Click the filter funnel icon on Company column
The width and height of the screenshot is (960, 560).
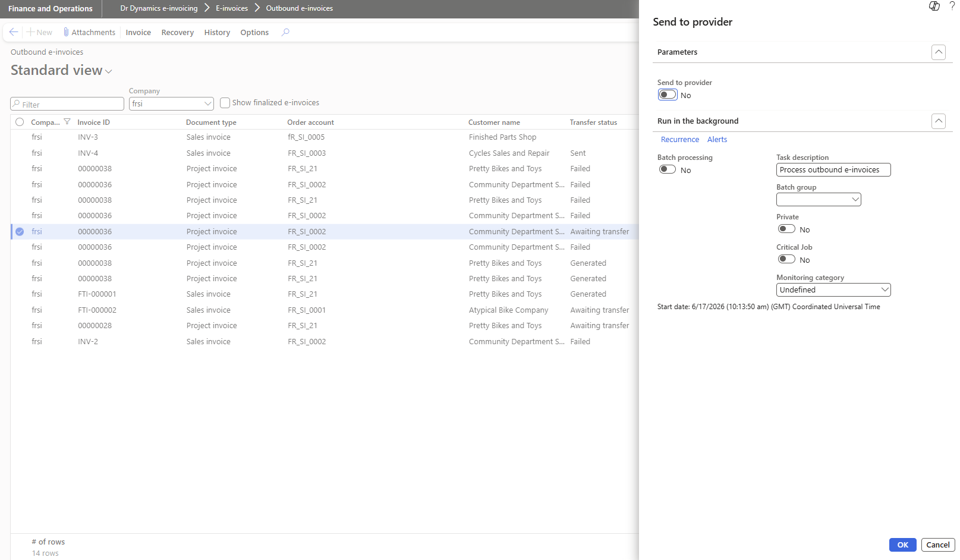point(67,122)
